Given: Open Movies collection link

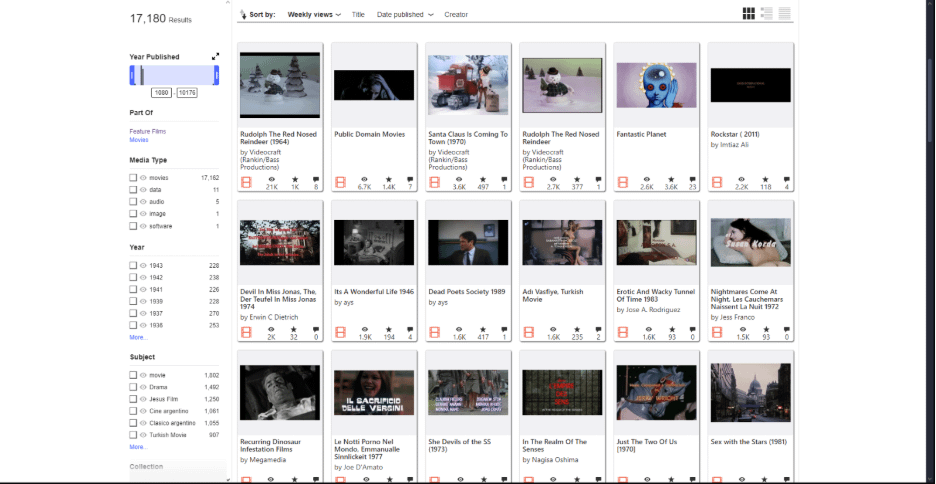Looking at the screenshot, I should click(138, 140).
